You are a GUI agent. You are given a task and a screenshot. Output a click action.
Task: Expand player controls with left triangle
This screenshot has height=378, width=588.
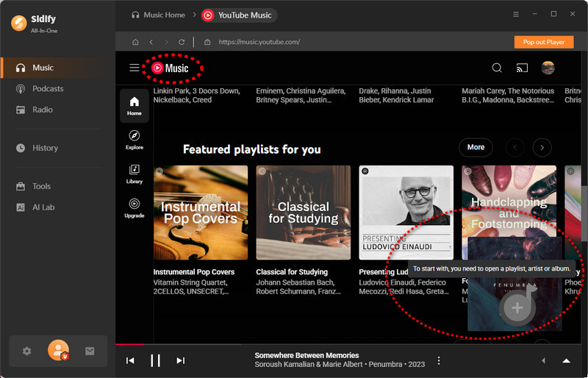[x=543, y=361]
